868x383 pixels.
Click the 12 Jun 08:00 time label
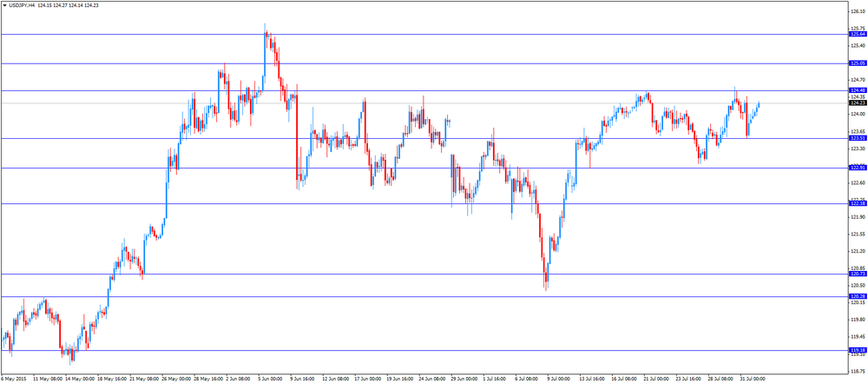click(336, 379)
